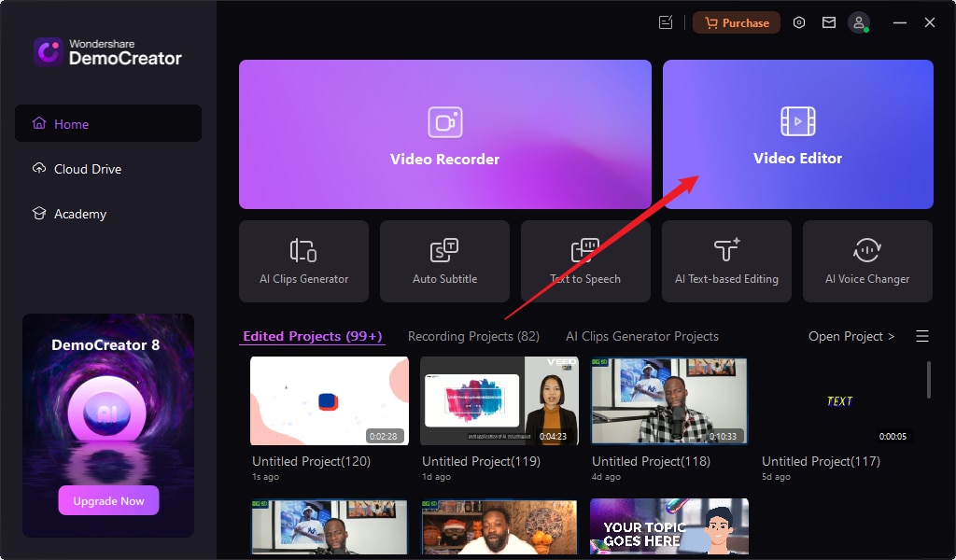
Task: Click the Untitled Project(117) title
Action: click(821, 461)
